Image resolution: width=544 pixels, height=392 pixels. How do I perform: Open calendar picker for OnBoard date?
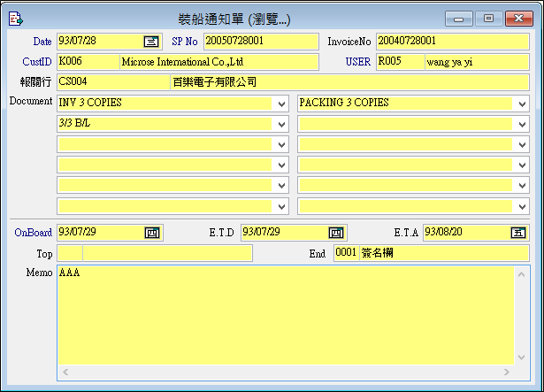pyautogui.click(x=152, y=233)
